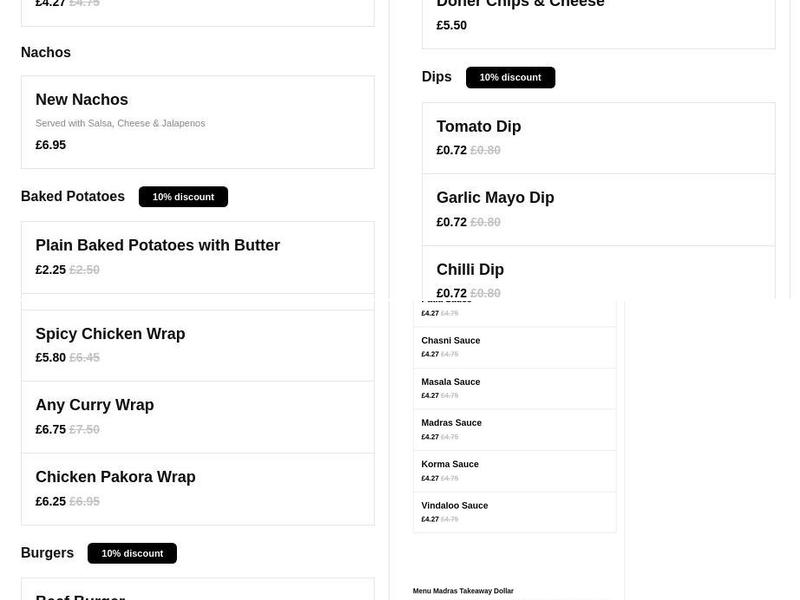Image resolution: width=800 pixels, height=600 pixels.
Task: Click the Chilli Dip card
Action: pos(598,280)
